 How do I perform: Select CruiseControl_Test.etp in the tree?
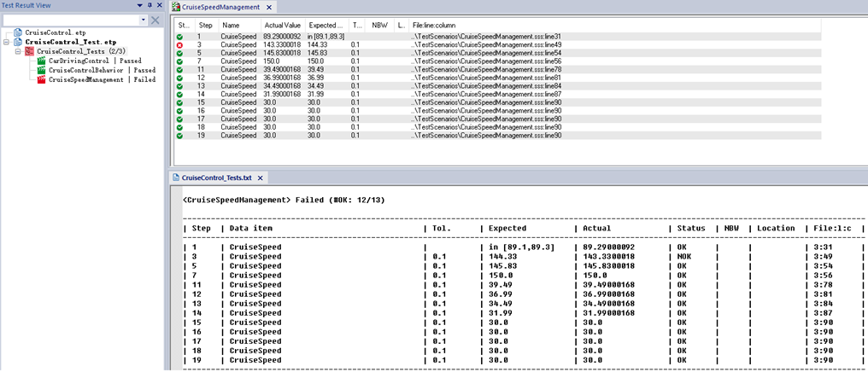click(x=71, y=42)
